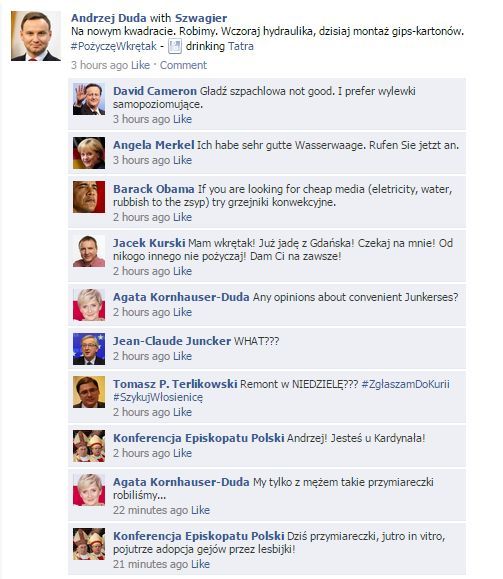503x579 pixels.
Task: Open the Tatra page link
Action: coord(241,47)
